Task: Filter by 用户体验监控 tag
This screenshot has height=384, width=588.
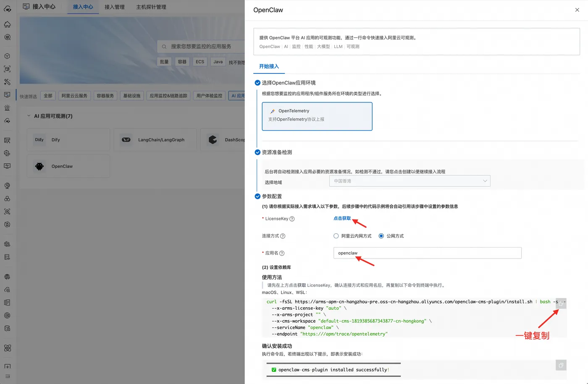Action: [x=209, y=96]
